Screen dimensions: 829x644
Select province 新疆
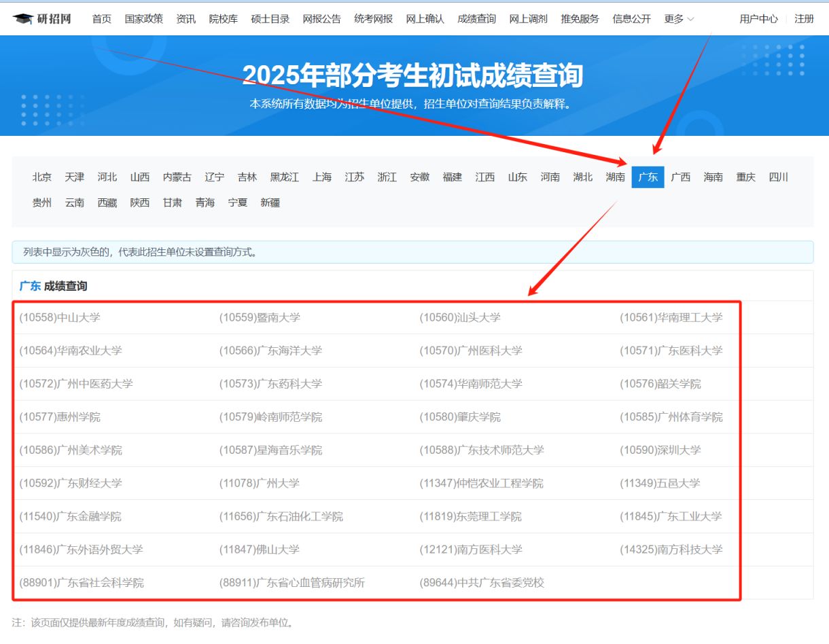(x=270, y=202)
